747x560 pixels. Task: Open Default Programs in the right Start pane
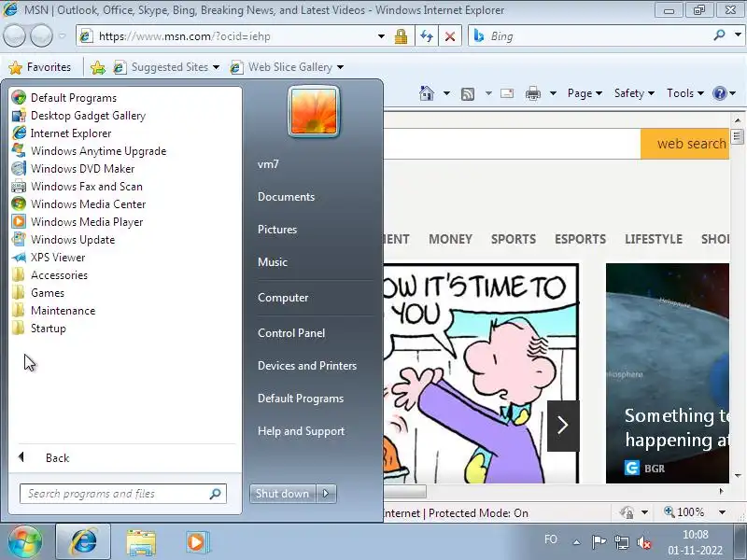(x=301, y=399)
